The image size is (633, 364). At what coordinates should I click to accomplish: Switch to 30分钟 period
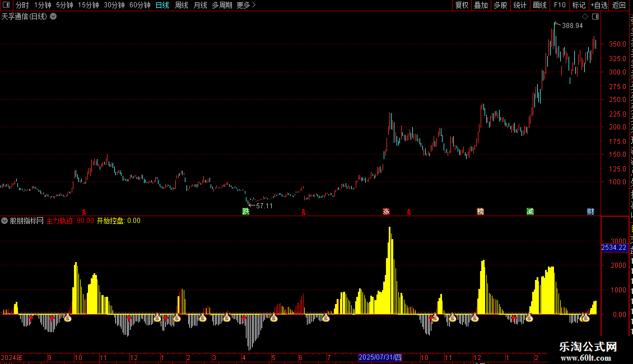pos(114,5)
